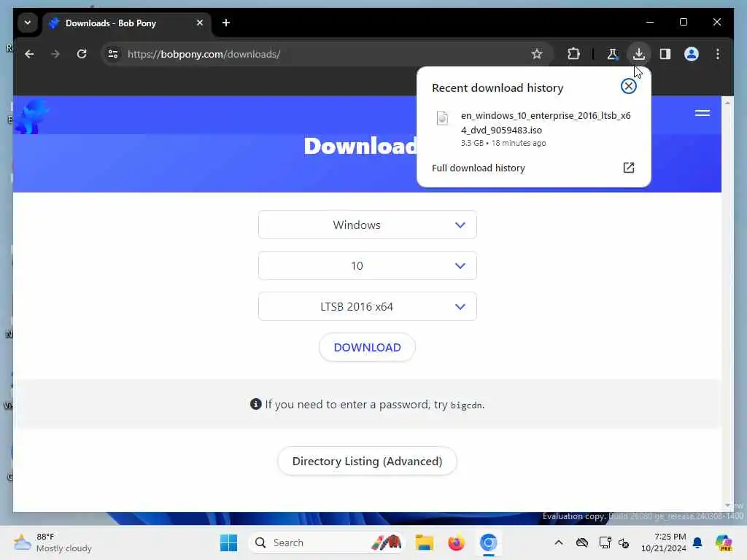Click the muted volume tray icon
Image resolution: width=747 pixels, height=560 pixels.
624,542
